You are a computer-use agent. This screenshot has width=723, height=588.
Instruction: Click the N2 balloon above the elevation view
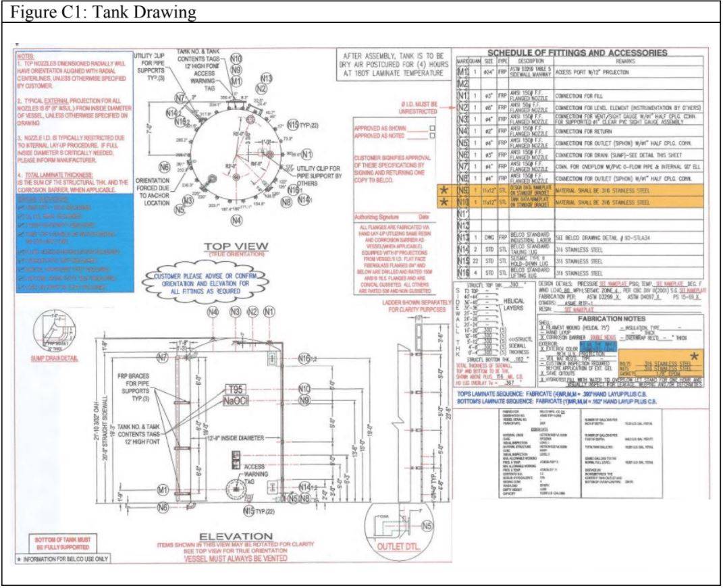252,312
